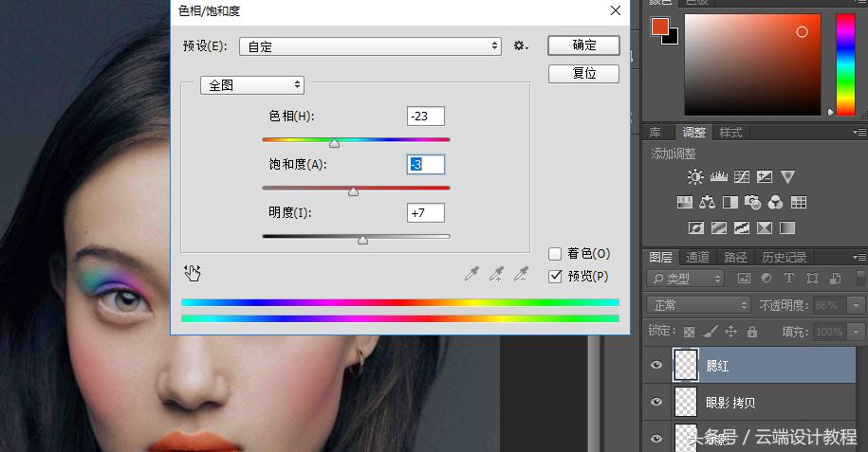Click the 饱和度 saturation slider handle
The image size is (868, 452).
click(x=353, y=191)
